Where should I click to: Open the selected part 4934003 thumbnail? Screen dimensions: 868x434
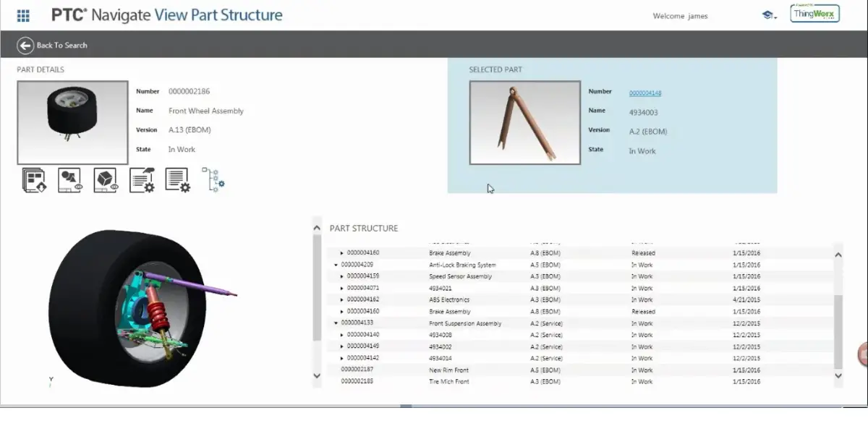click(x=524, y=122)
